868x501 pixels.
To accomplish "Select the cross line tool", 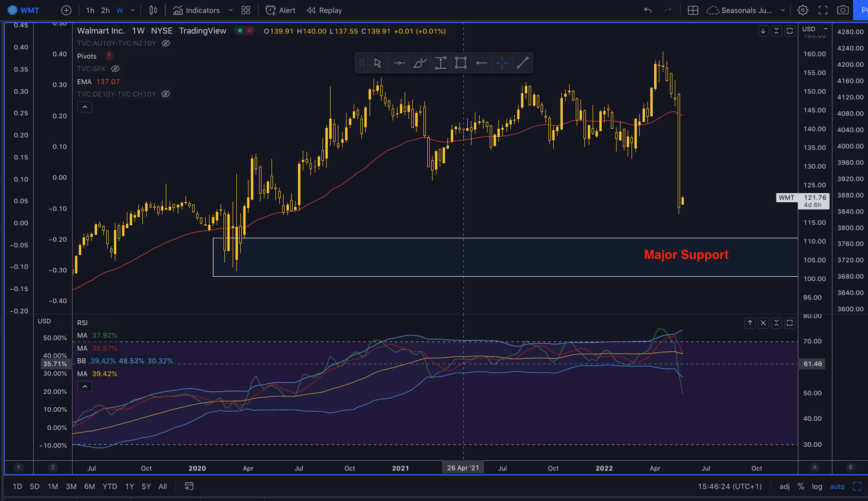I will 502,63.
